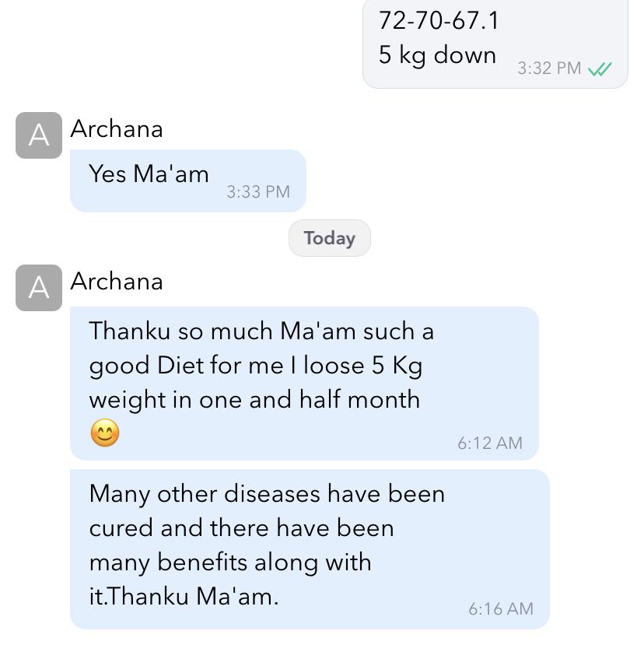Tap Archana's avatar below the Today divider

coord(39,288)
